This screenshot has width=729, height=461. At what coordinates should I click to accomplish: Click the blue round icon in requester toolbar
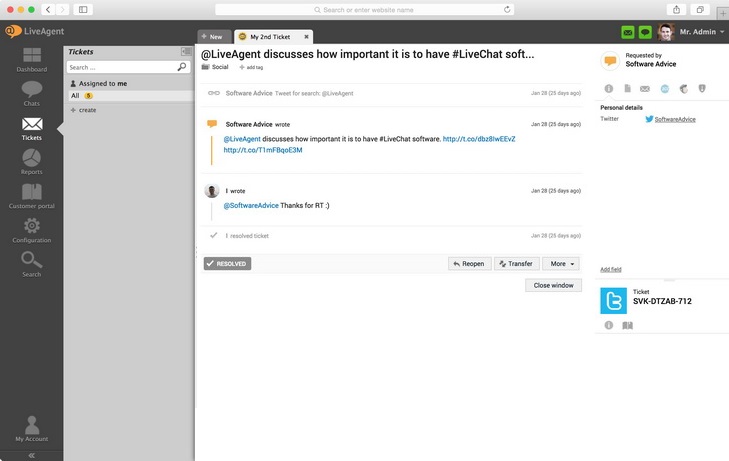point(665,89)
